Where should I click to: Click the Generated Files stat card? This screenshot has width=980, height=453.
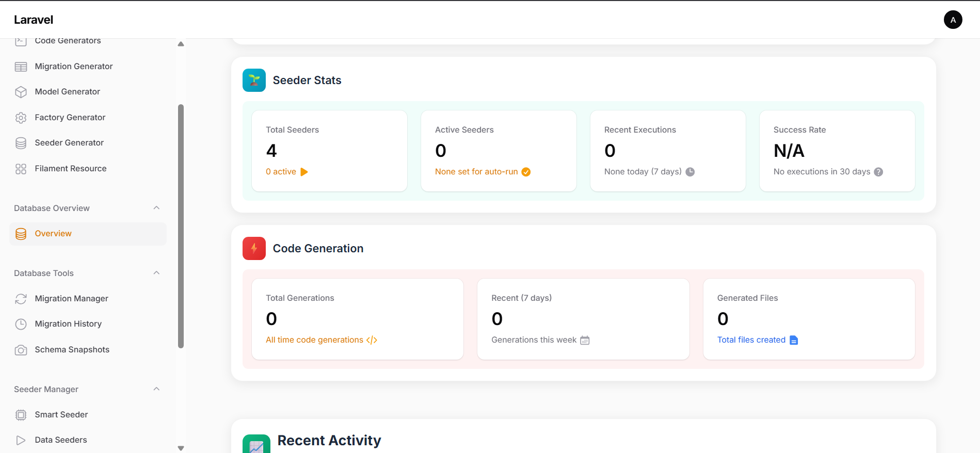point(809,319)
